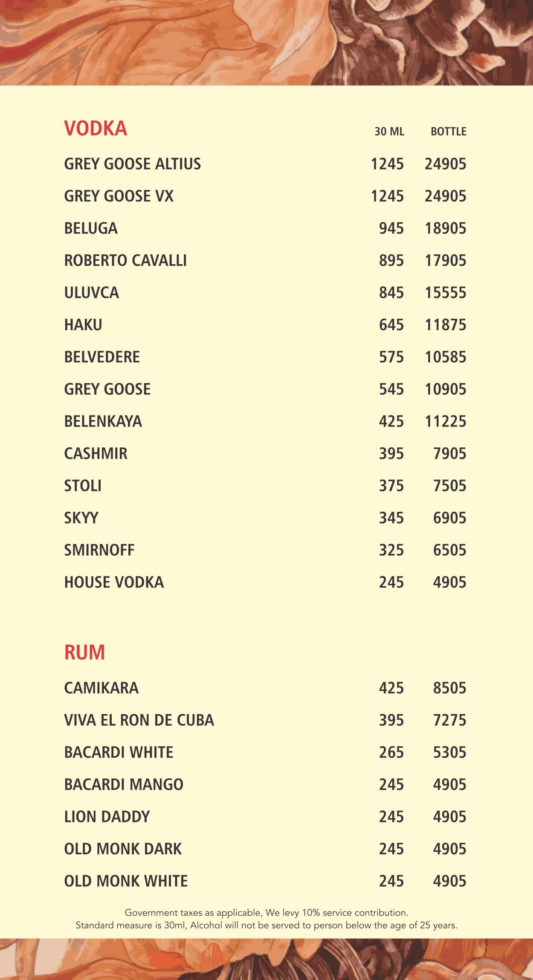
Task: Select ULUVCA 30 ml price 845
Action: (391, 293)
